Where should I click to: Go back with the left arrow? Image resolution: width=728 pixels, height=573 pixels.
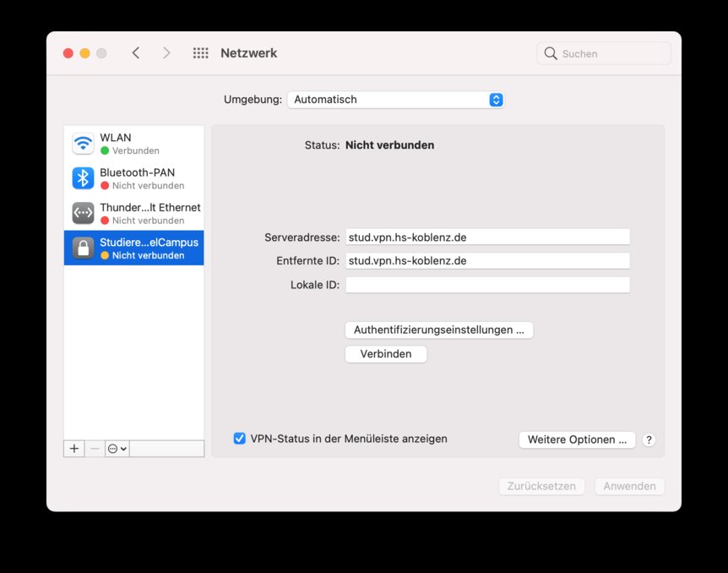[136, 53]
